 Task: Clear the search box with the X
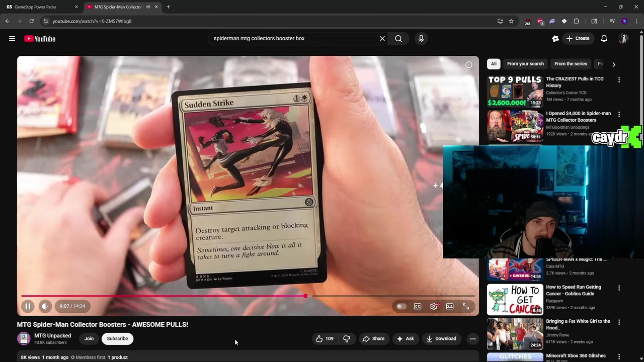coord(382,38)
